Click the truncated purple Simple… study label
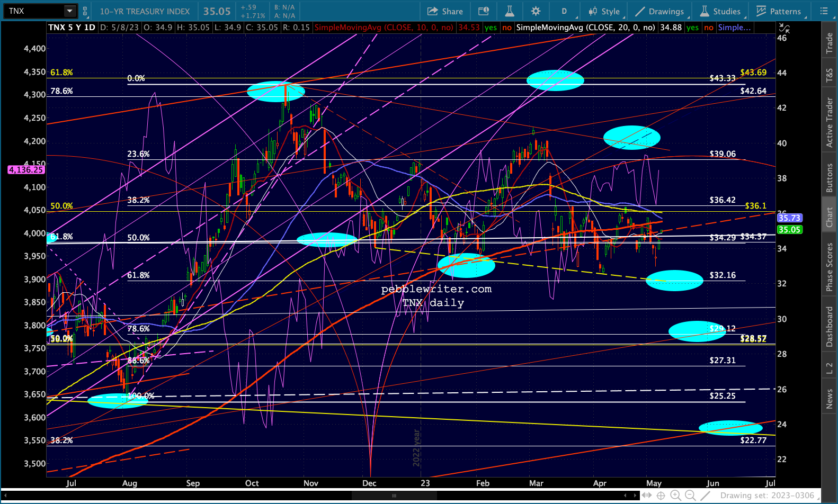The image size is (838, 504). (734, 28)
